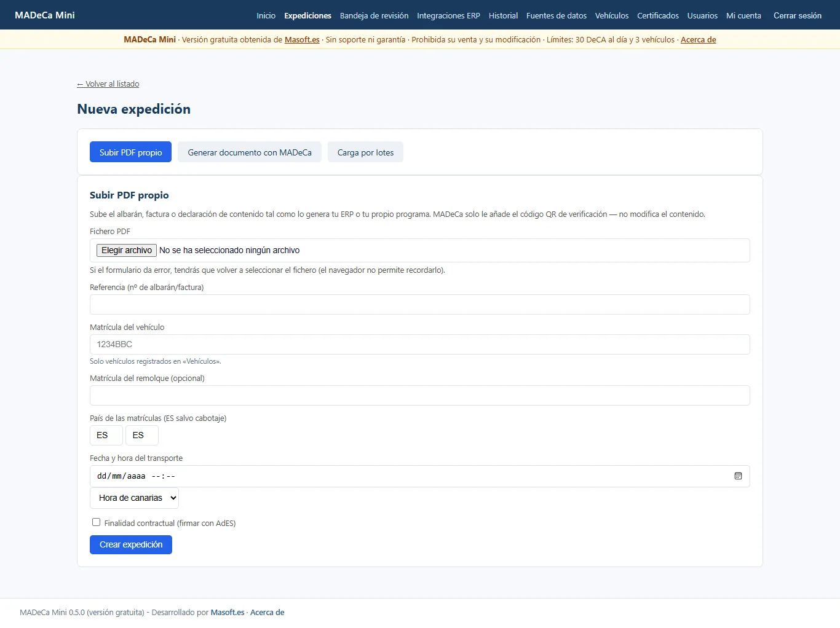The image size is (840, 628).
Task: Switch to Generar documento con MADeCa tab
Action: [x=250, y=152]
